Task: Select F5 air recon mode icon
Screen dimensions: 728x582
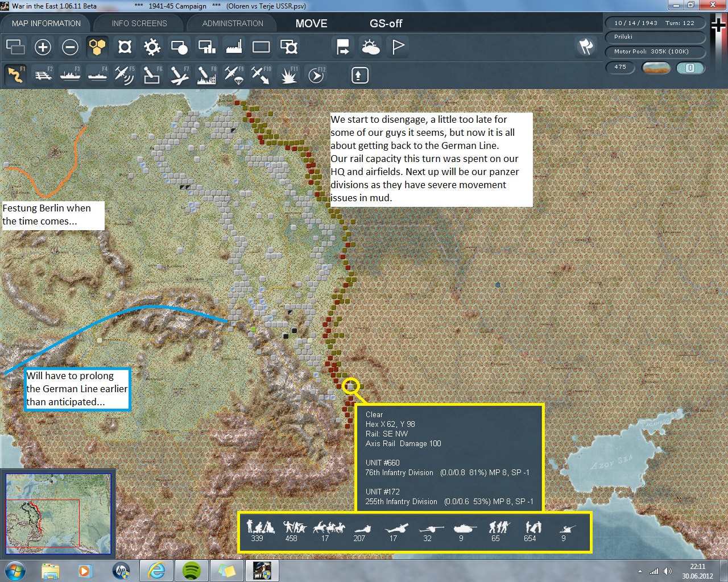Action: click(x=125, y=75)
